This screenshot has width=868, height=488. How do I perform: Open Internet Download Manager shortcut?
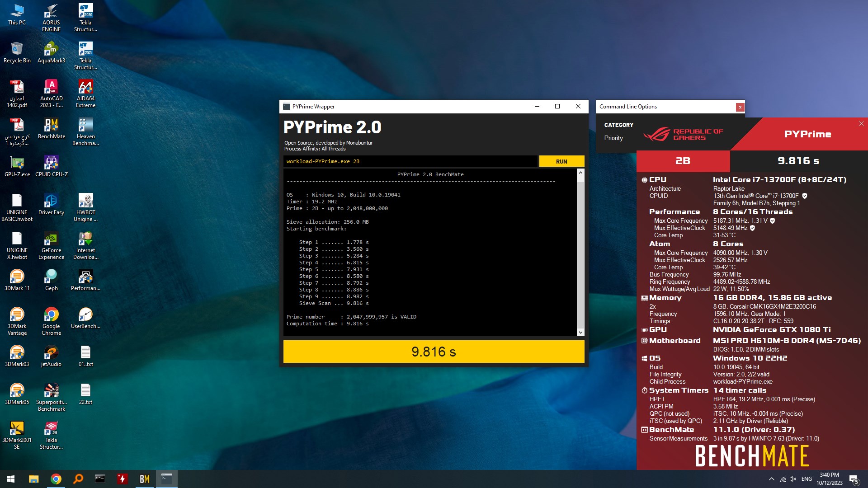point(85,246)
